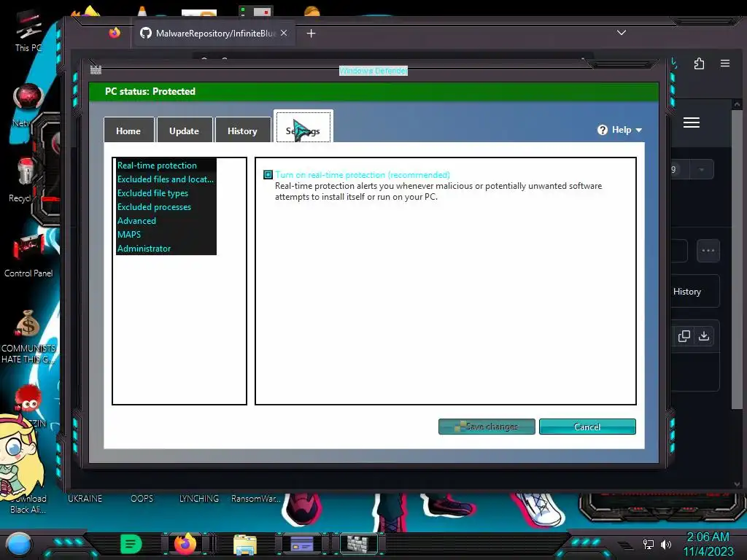Open a new Firefox tab
The width and height of the screenshot is (747, 560).
tap(311, 34)
